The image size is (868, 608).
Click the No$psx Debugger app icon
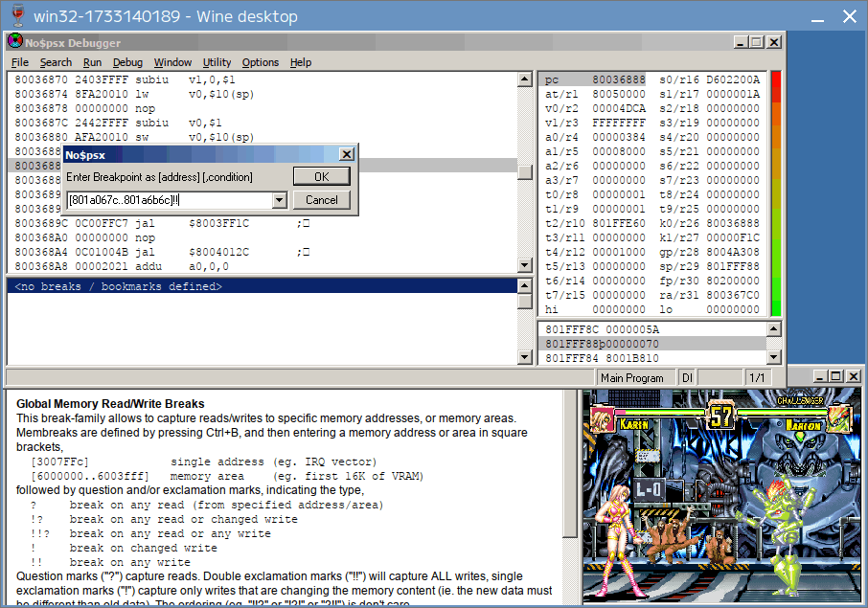coord(15,41)
